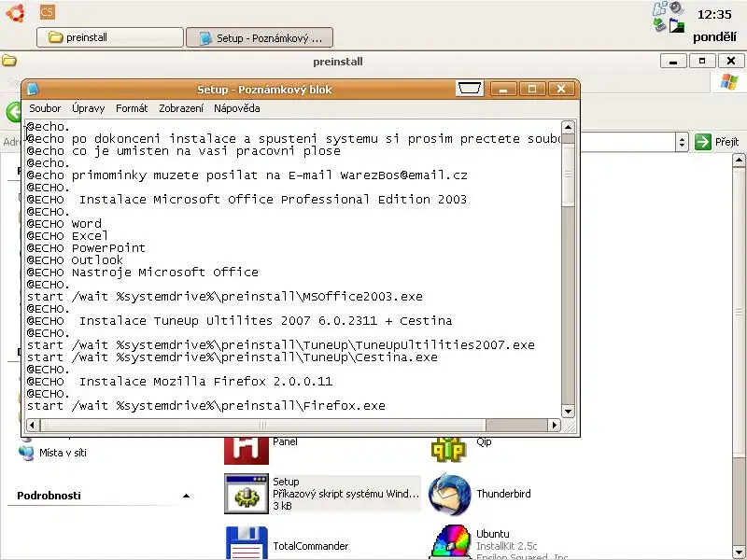Click the pondělí day label
Screen dimensions: 747x560
coord(714,36)
